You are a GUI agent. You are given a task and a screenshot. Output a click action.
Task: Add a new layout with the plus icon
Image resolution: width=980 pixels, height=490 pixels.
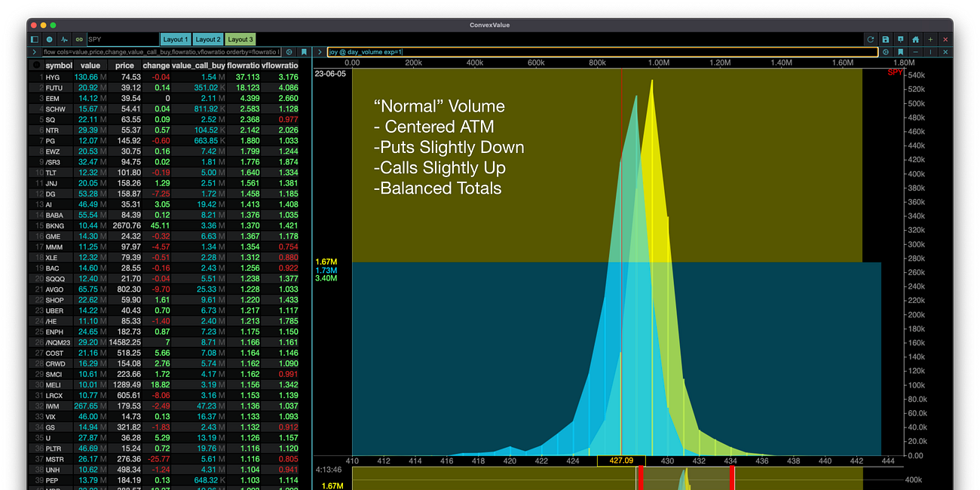[930, 39]
